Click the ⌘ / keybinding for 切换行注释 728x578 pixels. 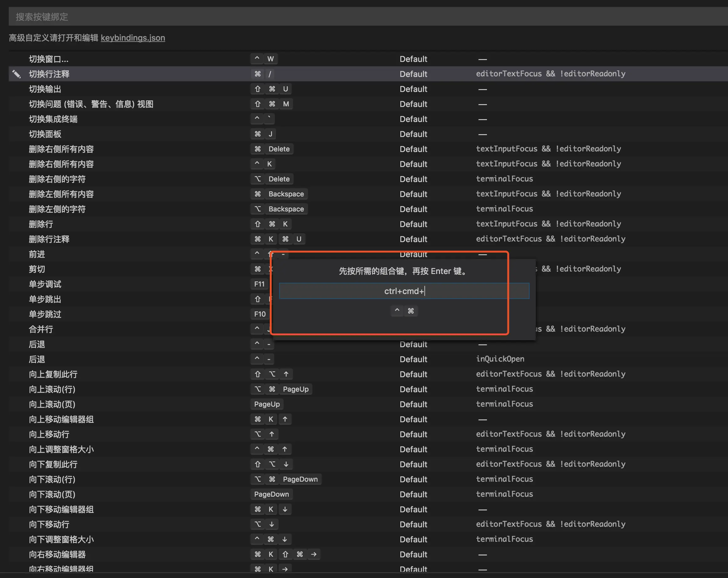264,74
